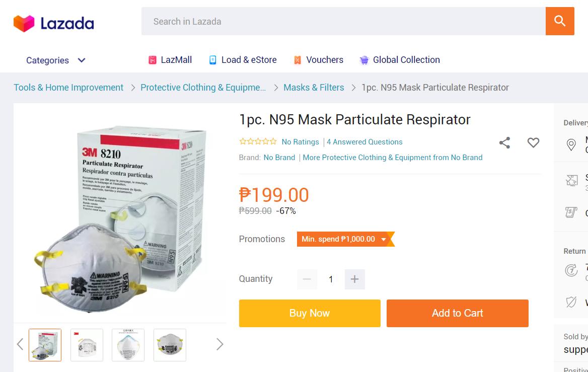588x372 pixels.
Task: Select the fourth mask thumbnail image
Action: point(170,345)
